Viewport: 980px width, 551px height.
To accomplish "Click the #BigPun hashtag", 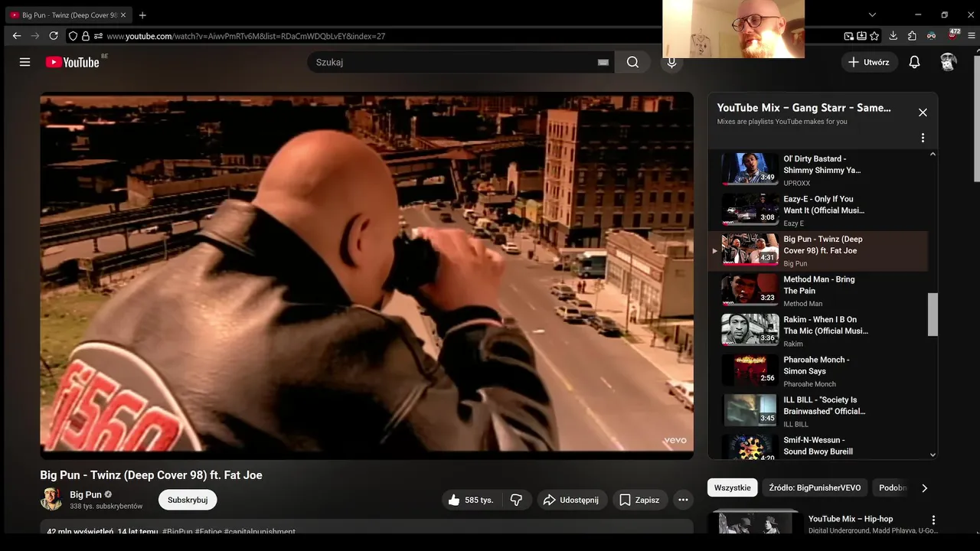I will (x=178, y=531).
